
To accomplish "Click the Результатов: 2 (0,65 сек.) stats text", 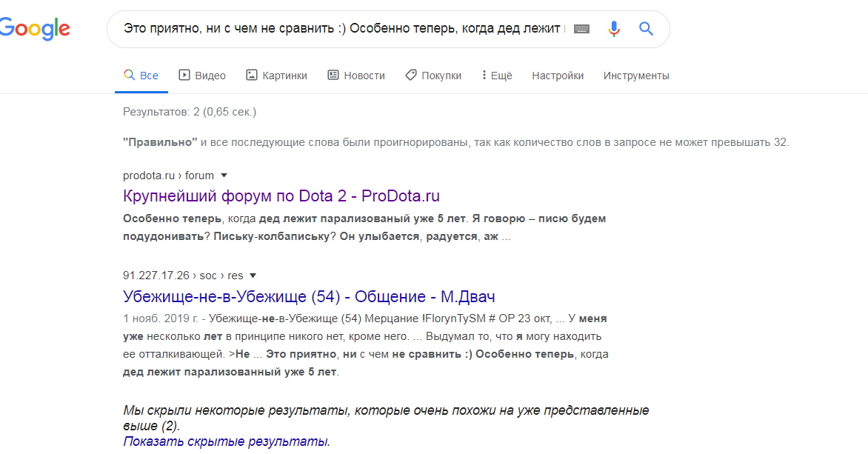I will coord(190,112).
